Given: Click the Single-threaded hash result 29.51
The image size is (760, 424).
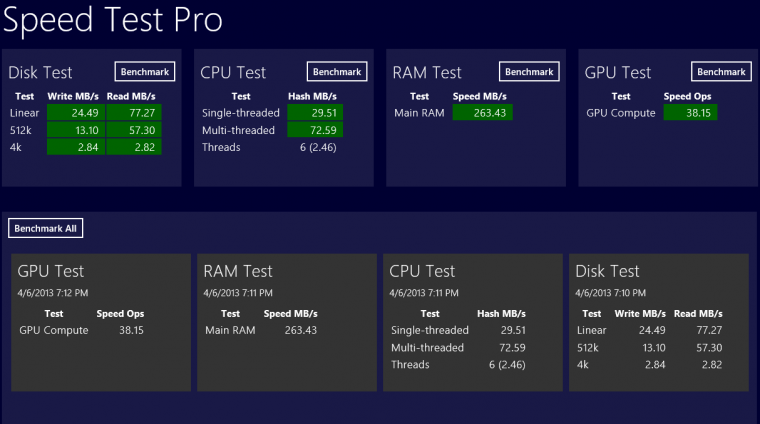Looking at the screenshot, I should (x=315, y=113).
